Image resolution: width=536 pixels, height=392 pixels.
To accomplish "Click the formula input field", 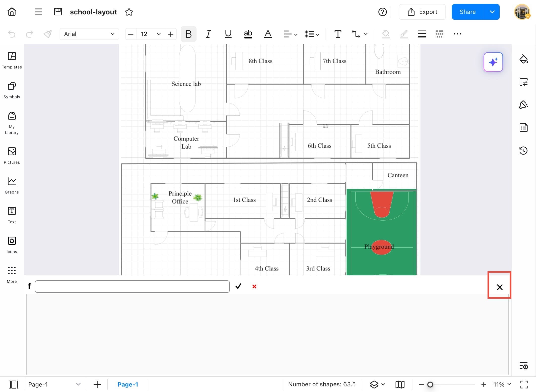I will pyautogui.click(x=132, y=287).
